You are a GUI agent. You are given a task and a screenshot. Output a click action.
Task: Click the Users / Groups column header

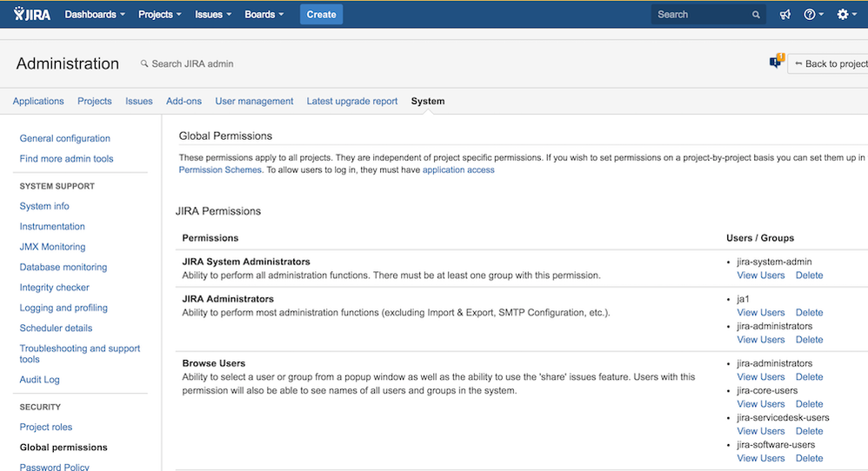[760, 238]
